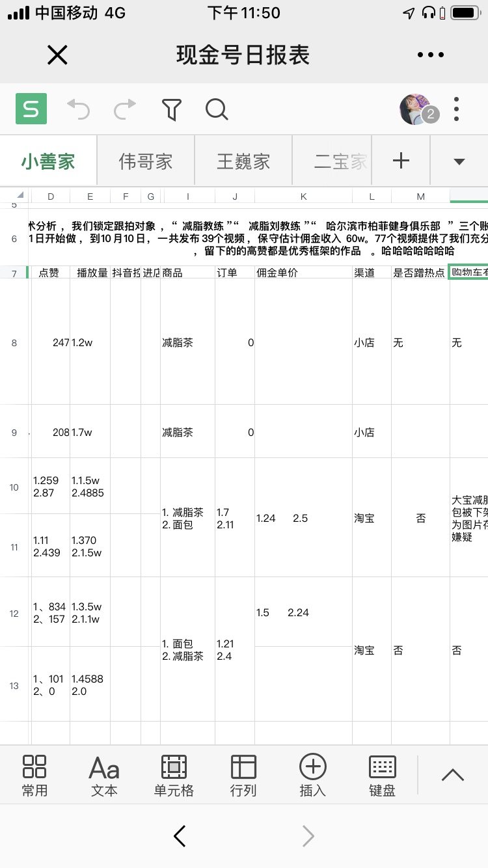Select the cell with 1. 减脂茶 2. 面包
The image size is (488, 868).
pos(188,518)
